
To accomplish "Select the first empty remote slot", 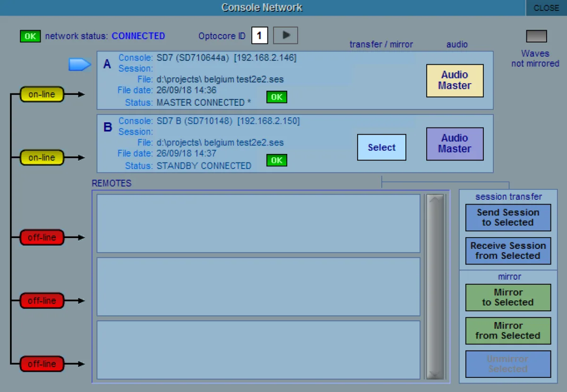I will [258, 223].
